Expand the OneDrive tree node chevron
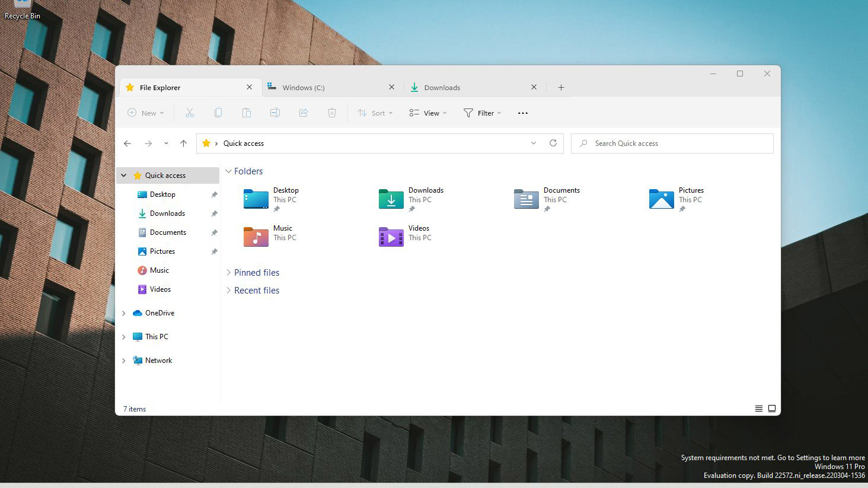Viewport: 868px width, 488px height. pyautogui.click(x=124, y=313)
